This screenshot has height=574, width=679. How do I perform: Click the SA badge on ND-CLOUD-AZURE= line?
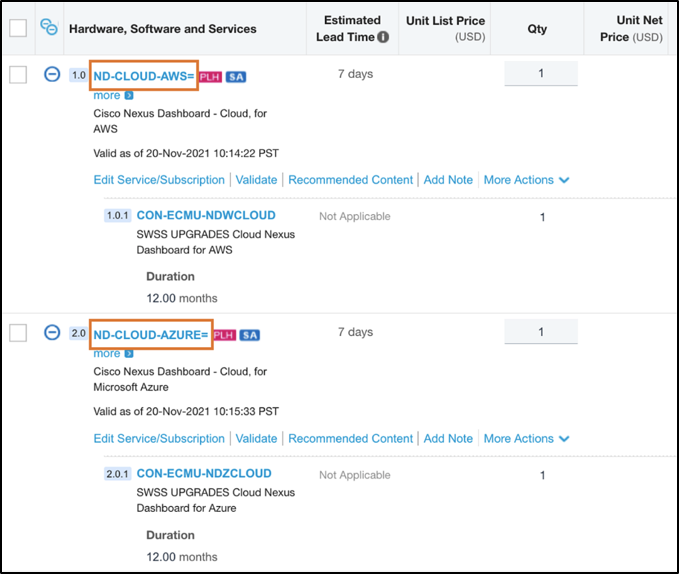(x=250, y=335)
